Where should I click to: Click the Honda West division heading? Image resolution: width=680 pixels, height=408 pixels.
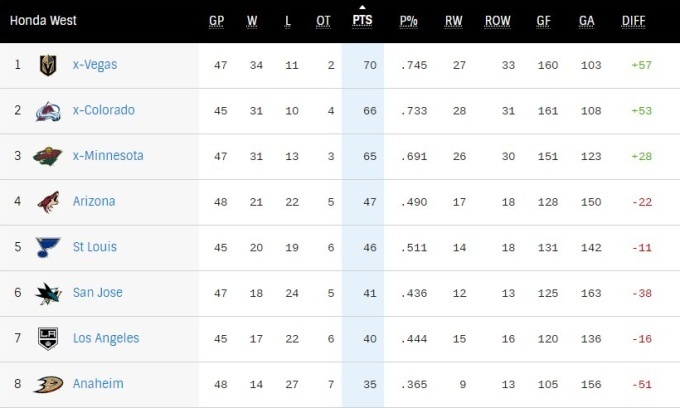(x=44, y=21)
